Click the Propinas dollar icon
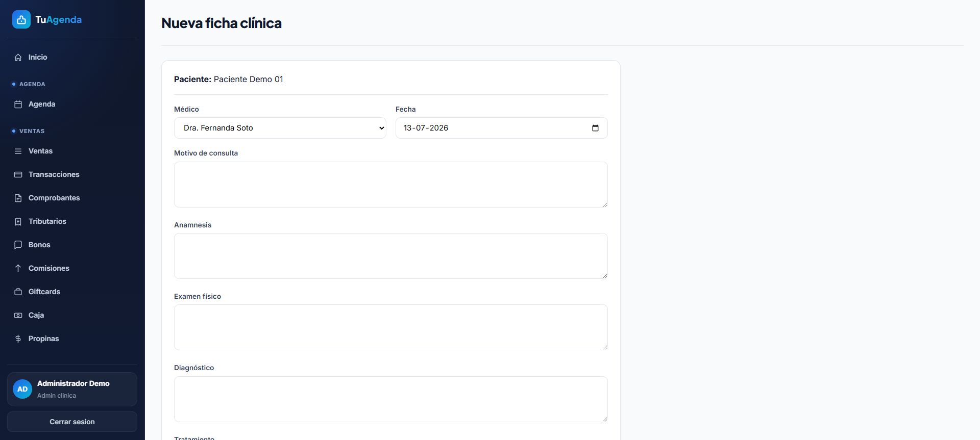Viewport: 980px width, 440px height. pos(18,339)
